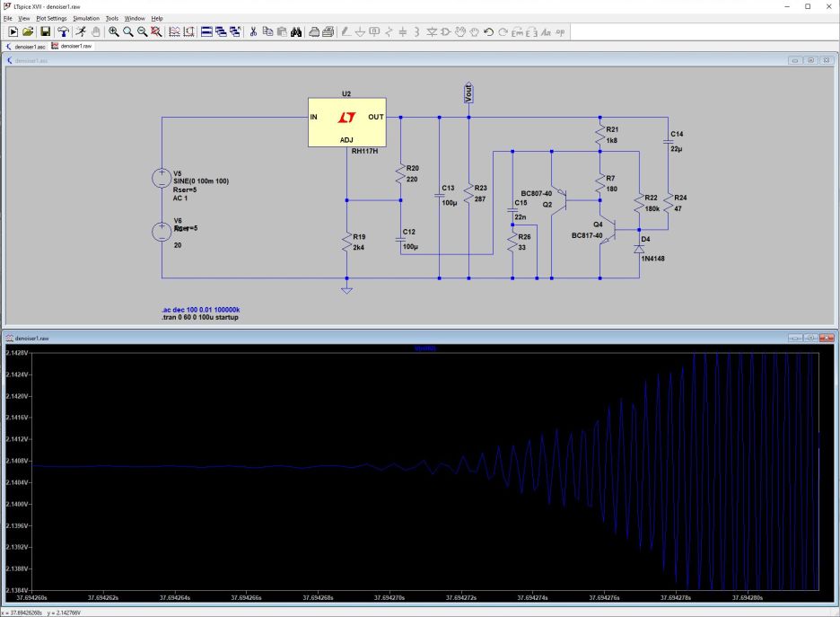Screen dimensions: 840x617
Task: Click the Pan magnifier icon
Action: tap(128, 32)
